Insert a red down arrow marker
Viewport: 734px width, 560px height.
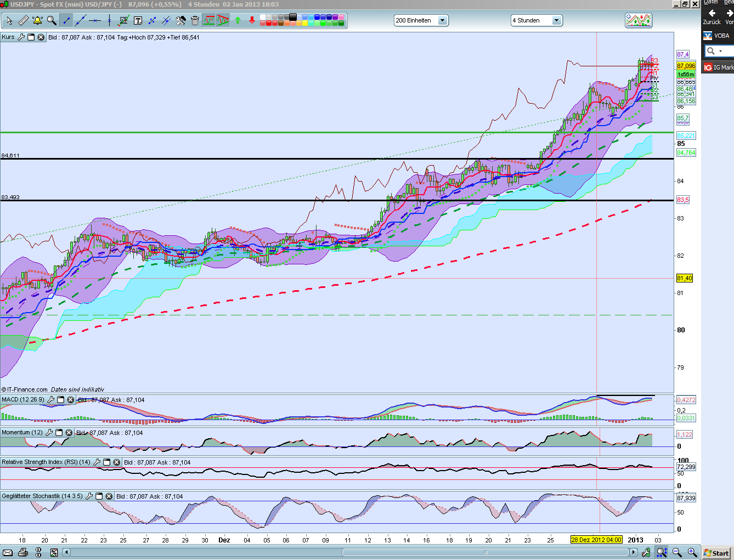tap(252, 21)
